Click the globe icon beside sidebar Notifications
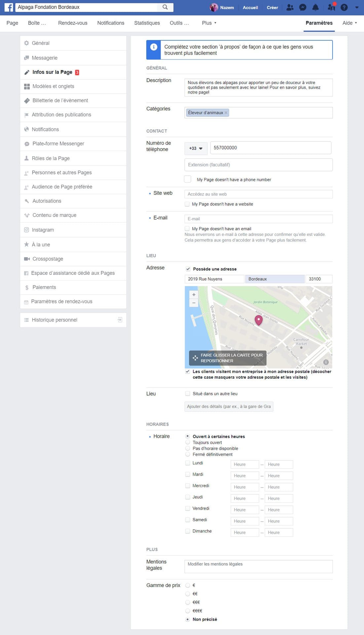Viewport: 364px width, 635px height. click(x=26, y=129)
